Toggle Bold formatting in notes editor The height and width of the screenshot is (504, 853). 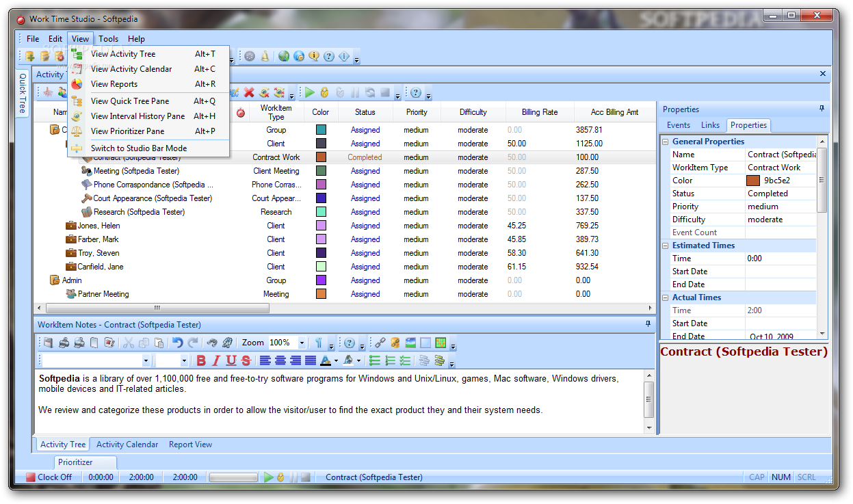pyautogui.click(x=201, y=360)
